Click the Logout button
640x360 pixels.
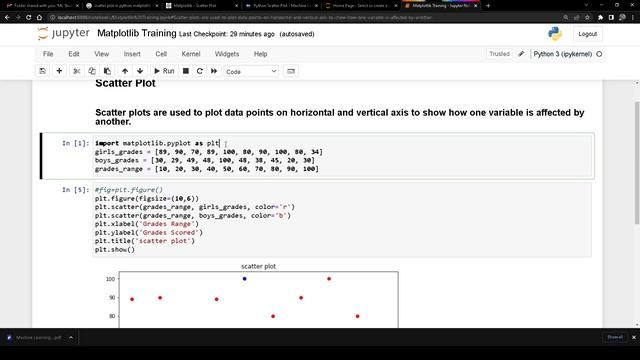pos(587,34)
